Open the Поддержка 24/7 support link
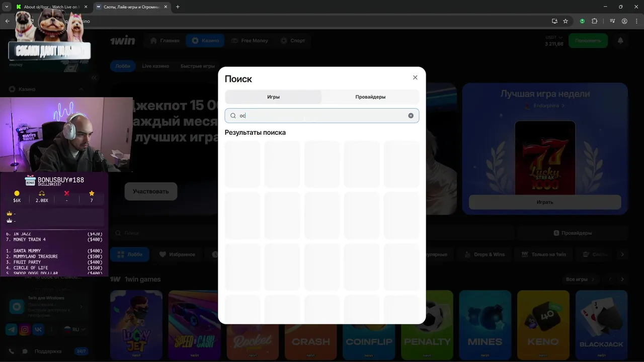The width and height of the screenshot is (644, 362). (x=60, y=351)
